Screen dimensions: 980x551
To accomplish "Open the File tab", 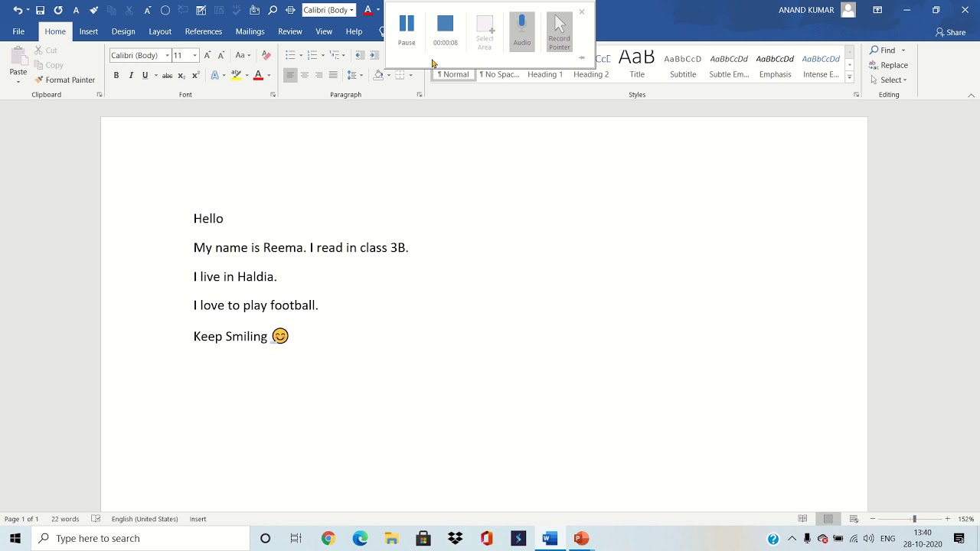I will pyautogui.click(x=18, y=31).
